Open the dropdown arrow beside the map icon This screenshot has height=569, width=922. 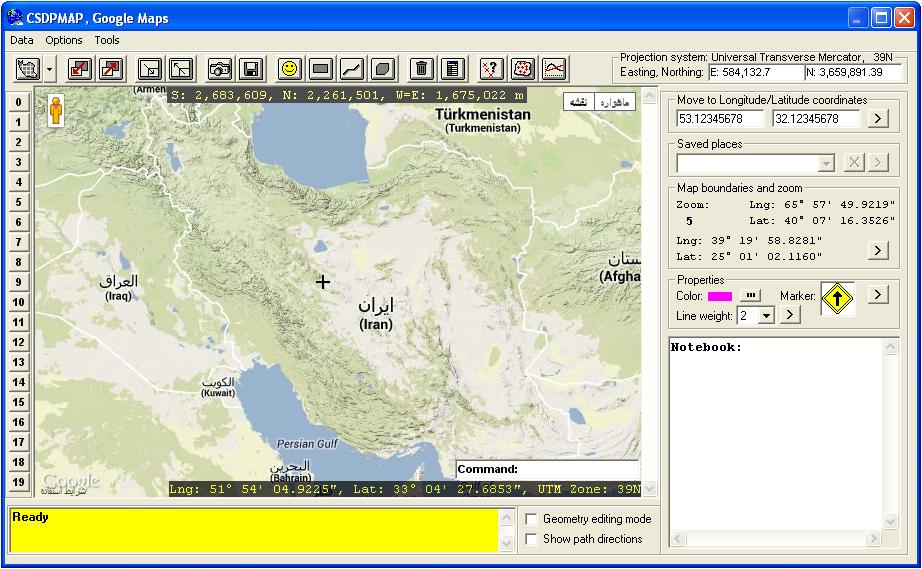pos(49,69)
